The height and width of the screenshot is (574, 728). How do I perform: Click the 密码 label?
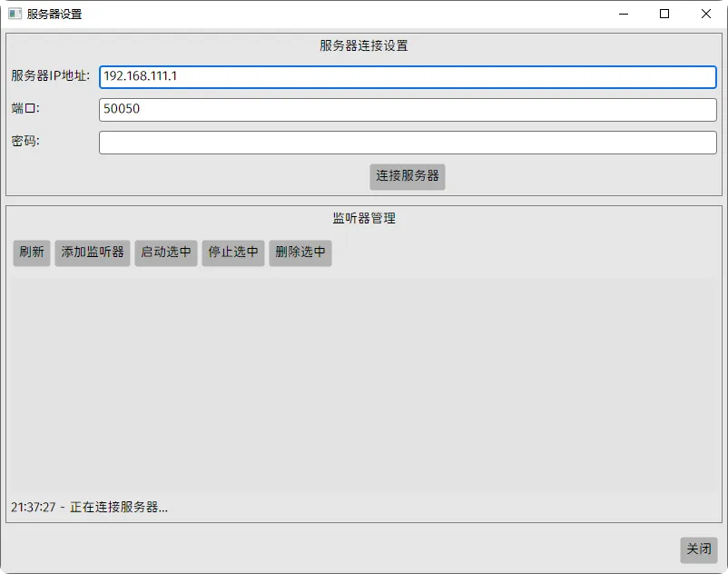click(25, 141)
